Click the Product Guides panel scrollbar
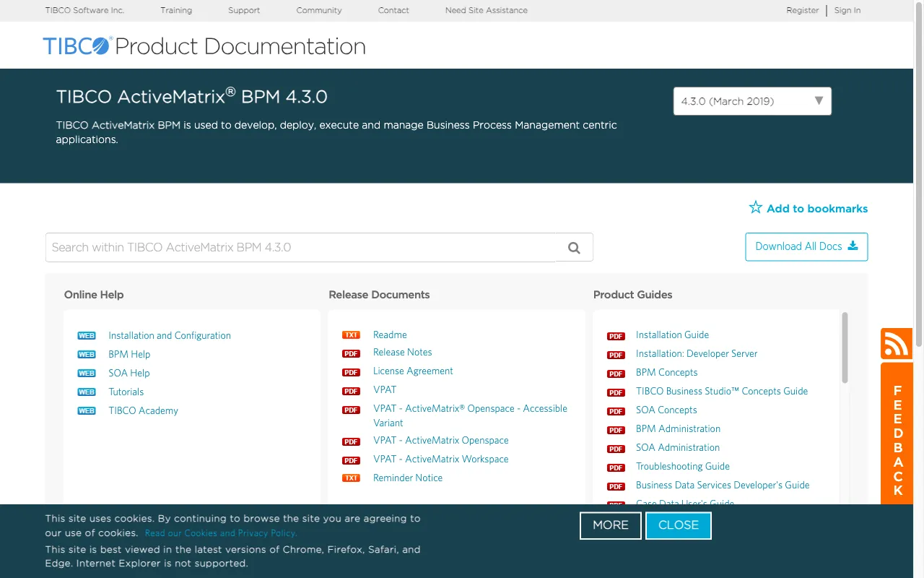The height and width of the screenshot is (578, 924). click(845, 348)
